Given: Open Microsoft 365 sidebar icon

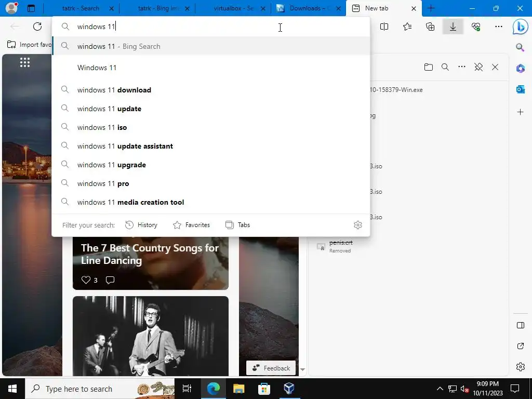Looking at the screenshot, I should [520, 69].
